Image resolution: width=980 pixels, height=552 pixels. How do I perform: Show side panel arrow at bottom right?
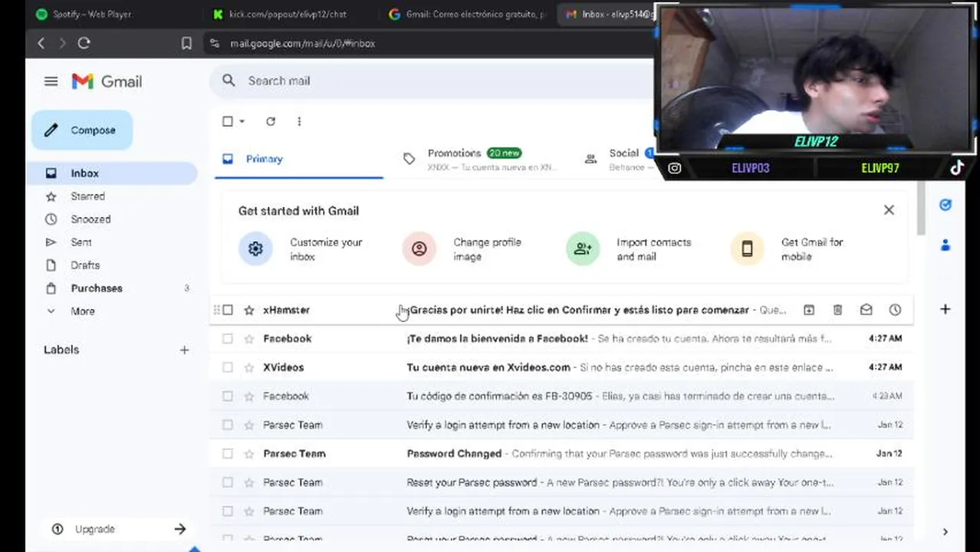(x=945, y=531)
